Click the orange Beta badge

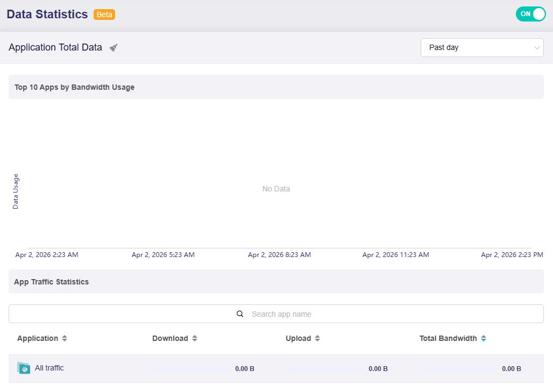click(x=104, y=15)
